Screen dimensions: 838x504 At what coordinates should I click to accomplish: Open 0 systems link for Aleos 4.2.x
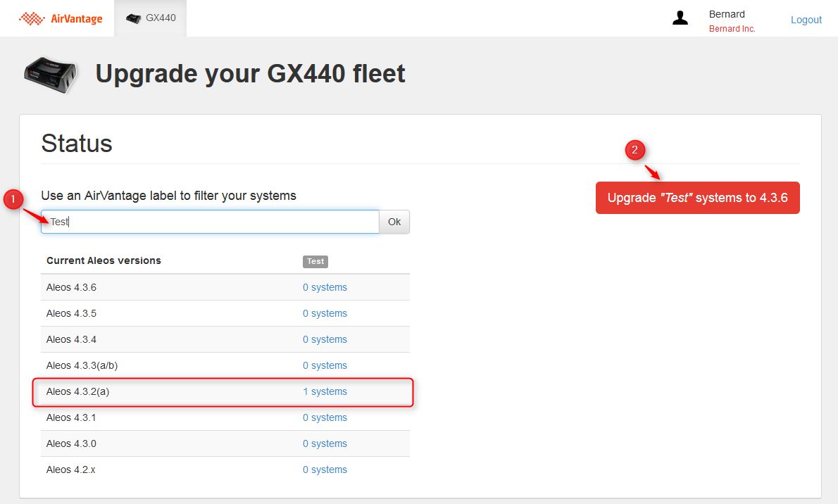[x=325, y=470]
